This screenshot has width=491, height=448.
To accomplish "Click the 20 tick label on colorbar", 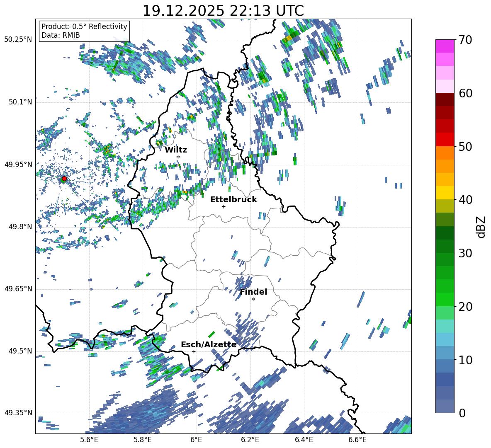I will point(465,307).
